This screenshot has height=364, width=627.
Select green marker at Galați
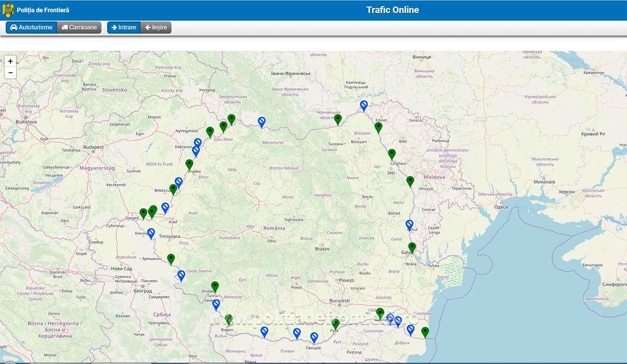click(x=412, y=249)
